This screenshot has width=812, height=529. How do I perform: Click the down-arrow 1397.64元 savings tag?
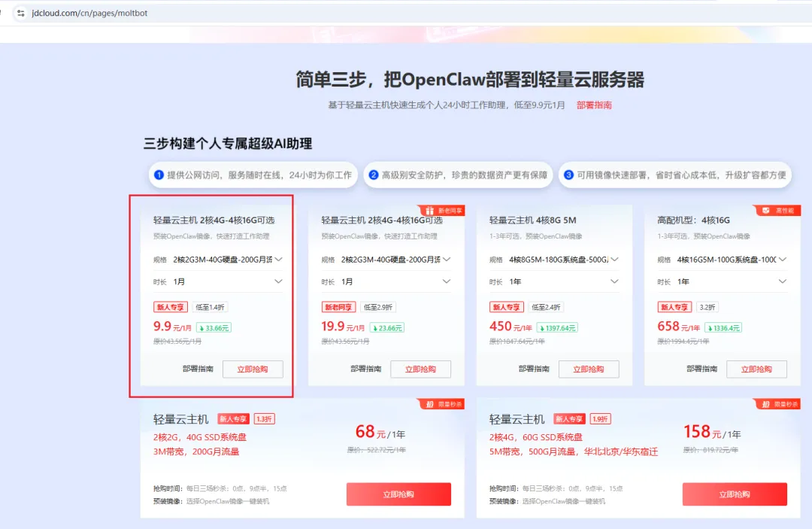coord(557,328)
